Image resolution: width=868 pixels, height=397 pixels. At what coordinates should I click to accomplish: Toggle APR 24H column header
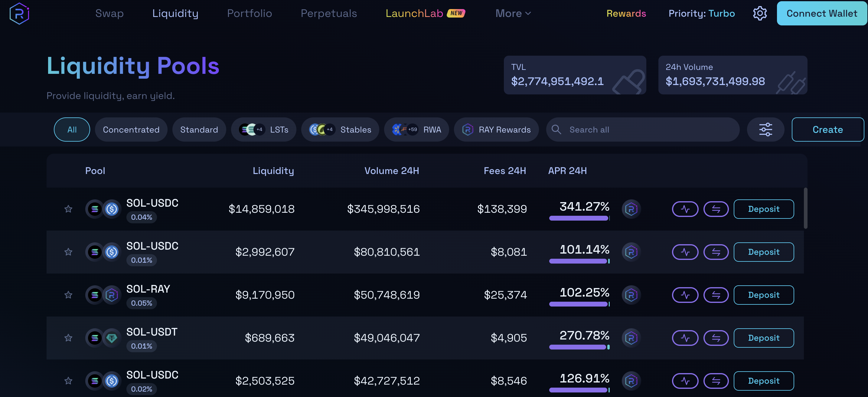(x=567, y=171)
